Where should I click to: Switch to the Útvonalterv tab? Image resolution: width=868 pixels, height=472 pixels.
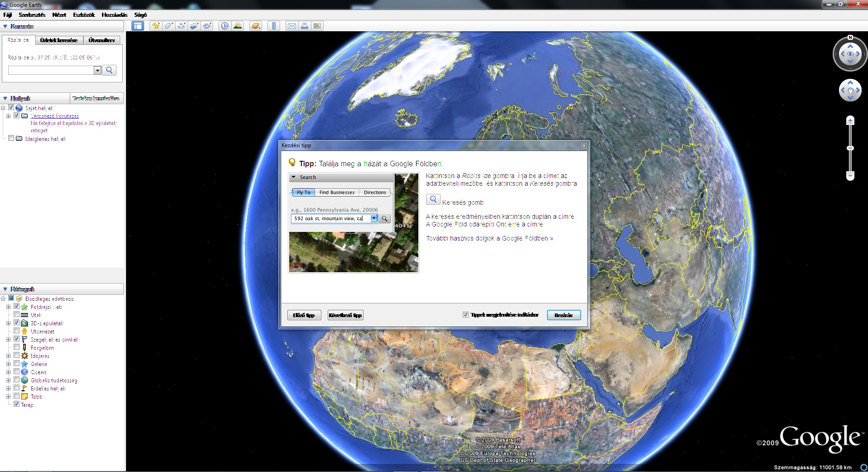tap(102, 40)
